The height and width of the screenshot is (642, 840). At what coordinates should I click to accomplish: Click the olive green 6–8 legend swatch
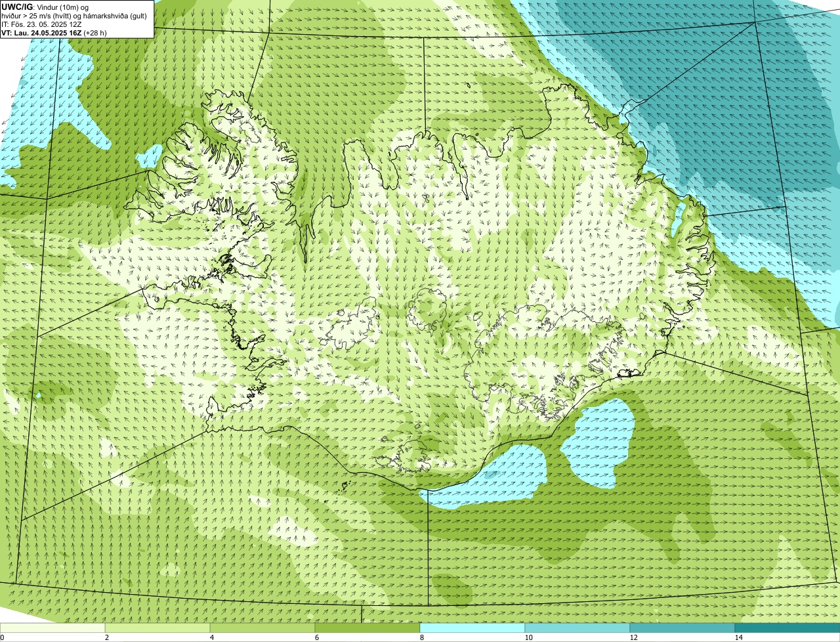[x=367, y=628]
